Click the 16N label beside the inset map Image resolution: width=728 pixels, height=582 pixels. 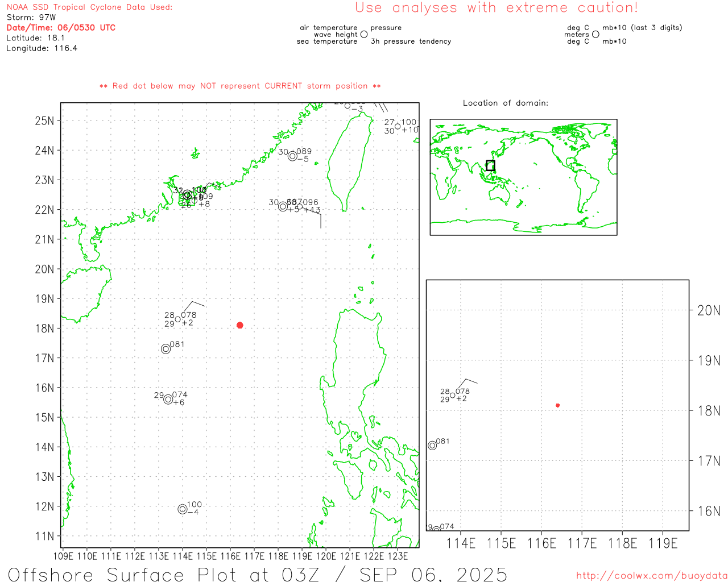pyautogui.click(x=709, y=511)
